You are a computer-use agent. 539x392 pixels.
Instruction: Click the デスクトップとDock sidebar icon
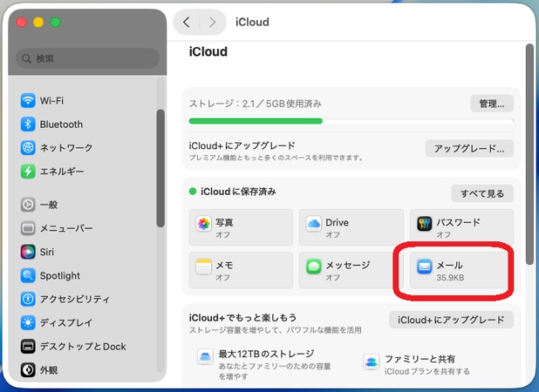coord(28,347)
